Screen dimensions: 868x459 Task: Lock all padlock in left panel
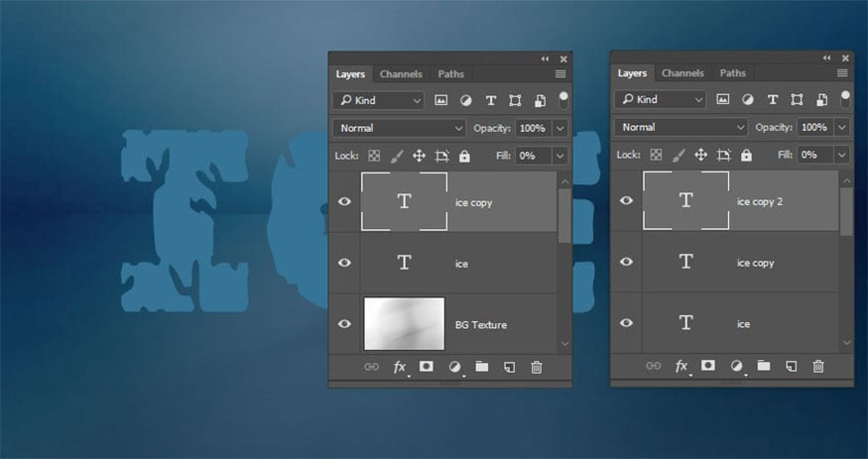tap(464, 156)
